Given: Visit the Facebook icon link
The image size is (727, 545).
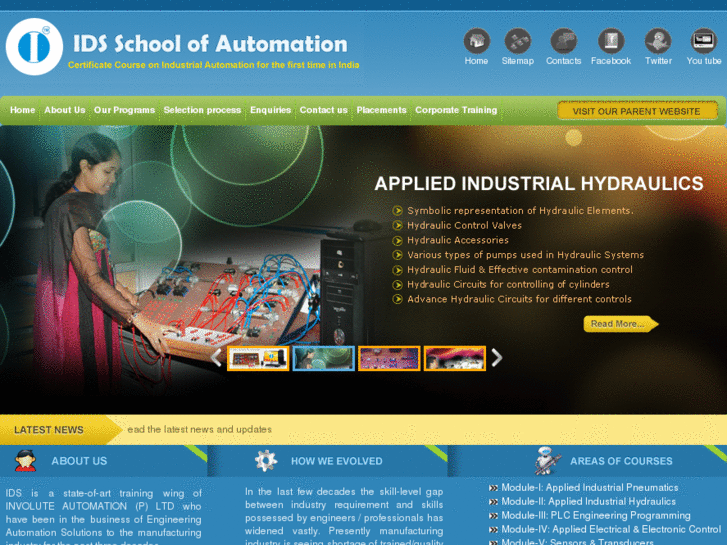Looking at the screenshot, I should click(x=611, y=41).
